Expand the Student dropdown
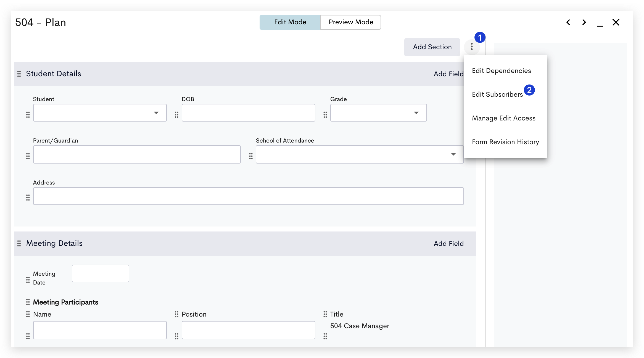 pyautogui.click(x=100, y=113)
